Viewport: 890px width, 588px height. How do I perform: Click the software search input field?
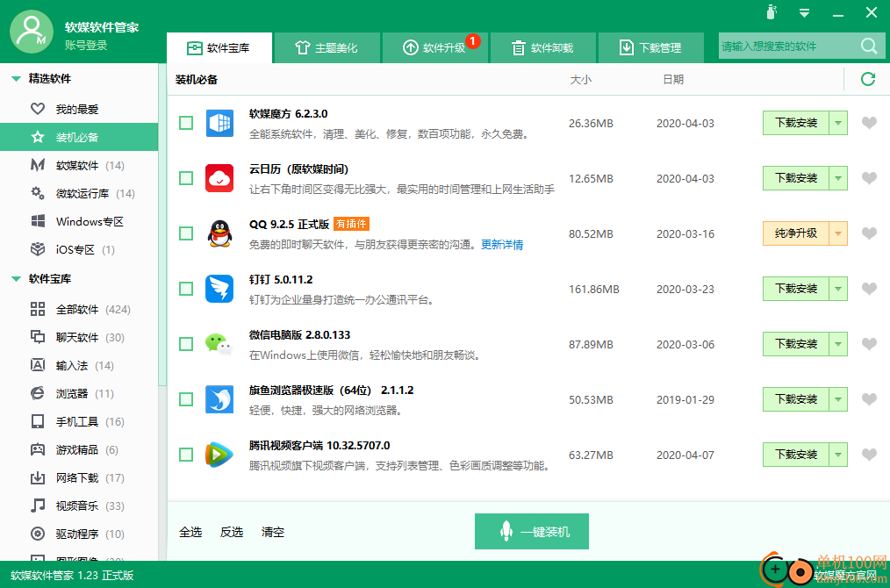click(x=789, y=46)
